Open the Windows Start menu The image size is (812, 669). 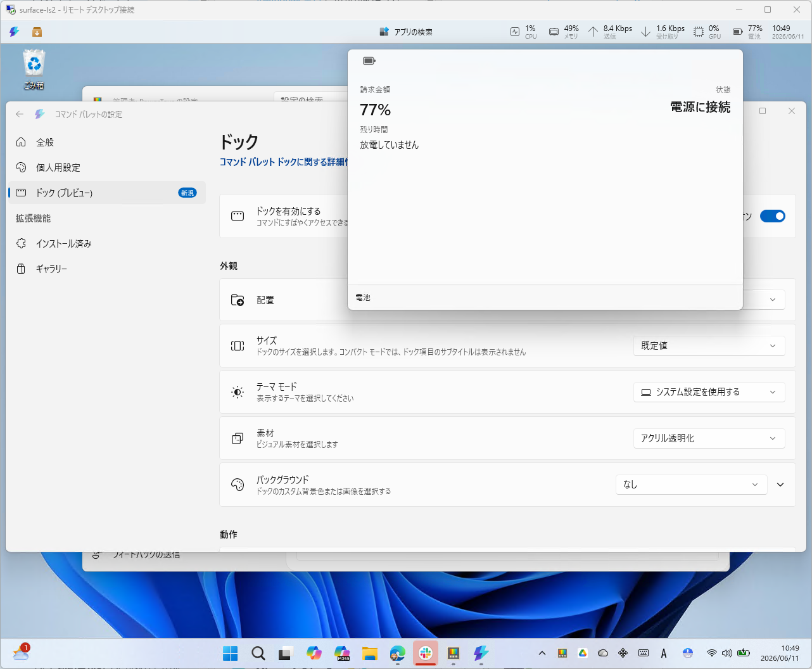231,653
